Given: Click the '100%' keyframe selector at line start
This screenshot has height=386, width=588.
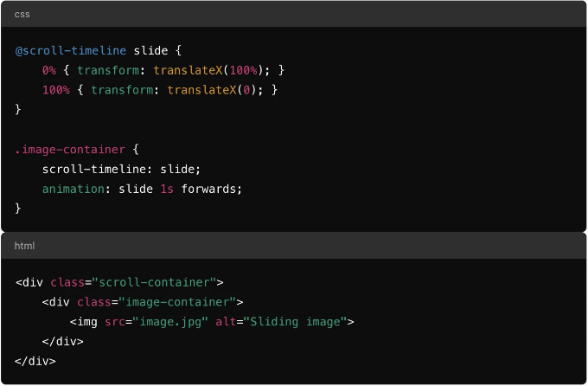Looking at the screenshot, I should click(x=56, y=90).
